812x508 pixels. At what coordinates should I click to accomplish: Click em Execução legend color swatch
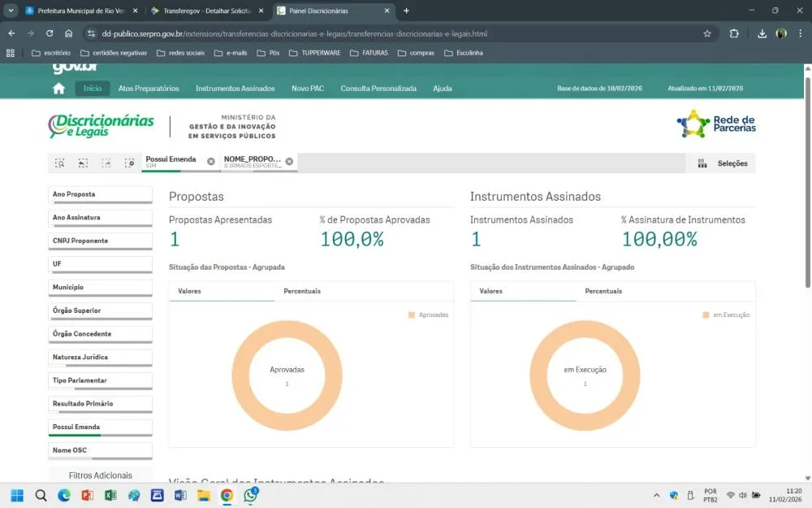pos(706,315)
